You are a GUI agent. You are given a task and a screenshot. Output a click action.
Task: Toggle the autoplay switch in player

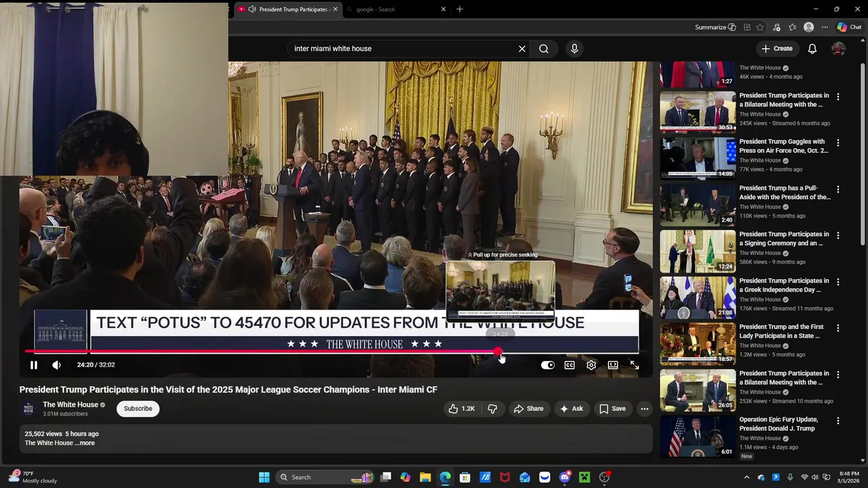(x=547, y=365)
